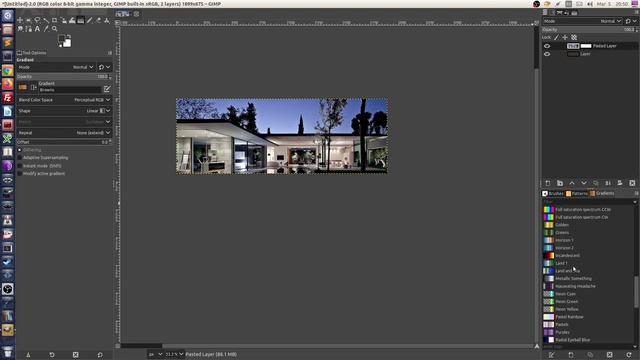The height and width of the screenshot is (360, 640).
Task: Switch to the Brushes tab
Action: click(x=553, y=193)
